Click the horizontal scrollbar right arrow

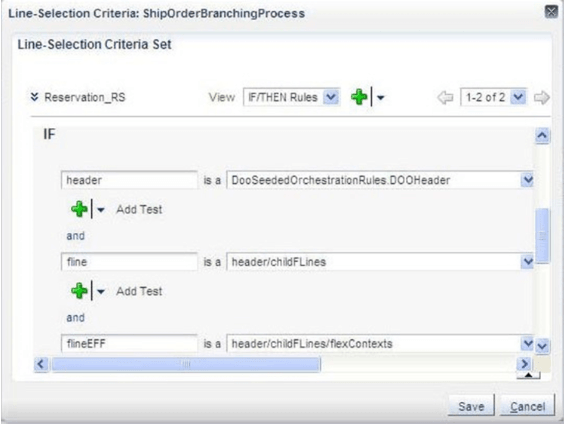coord(524,364)
